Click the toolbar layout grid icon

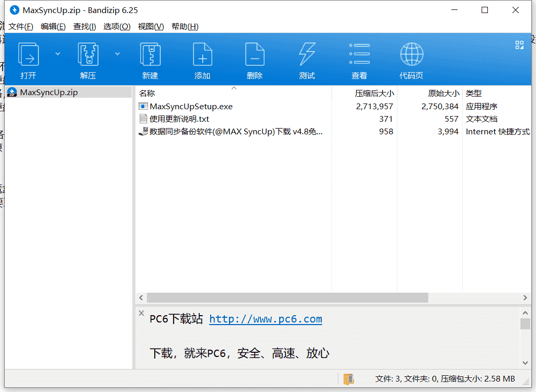coord(519,45)
